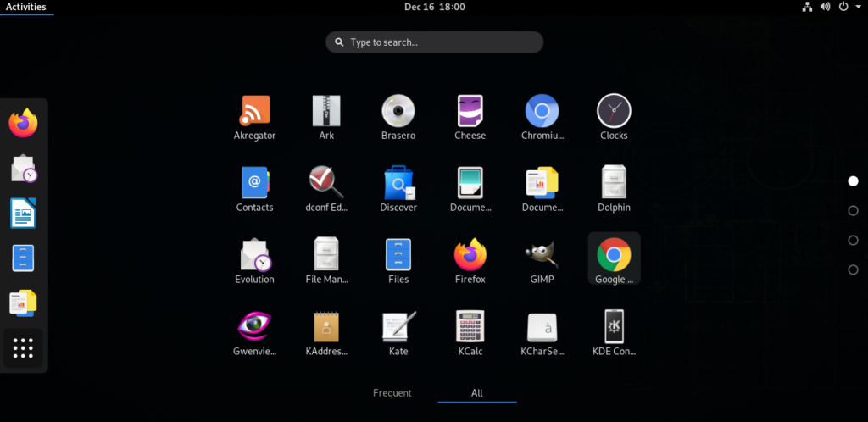This screenshot has width=868, height=422.
Task: Launch Google Chrome
Action: 614,258
